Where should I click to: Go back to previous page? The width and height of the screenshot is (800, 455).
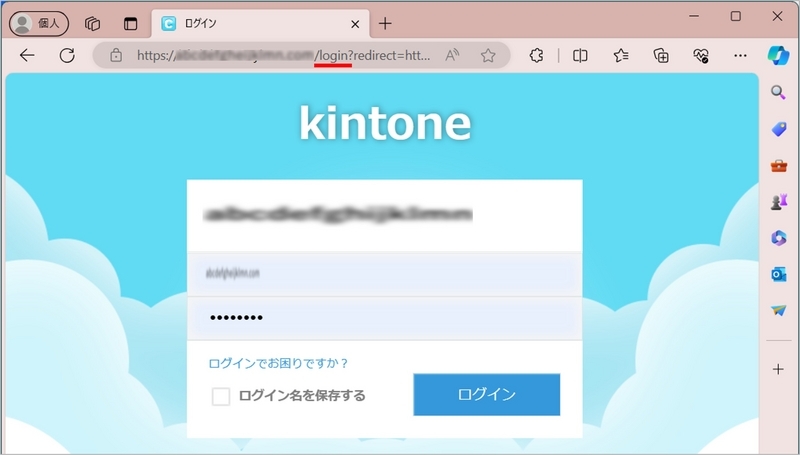(27, 55)
